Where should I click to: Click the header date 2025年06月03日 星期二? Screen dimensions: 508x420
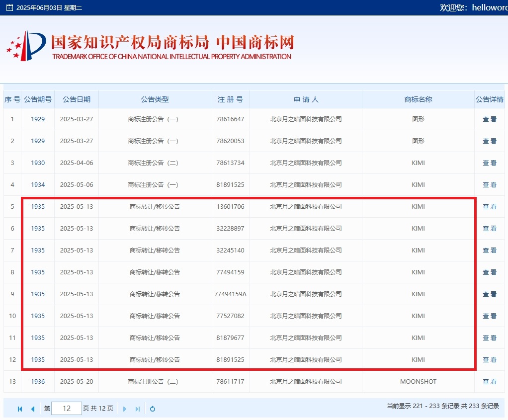click(x=49, y=8)
